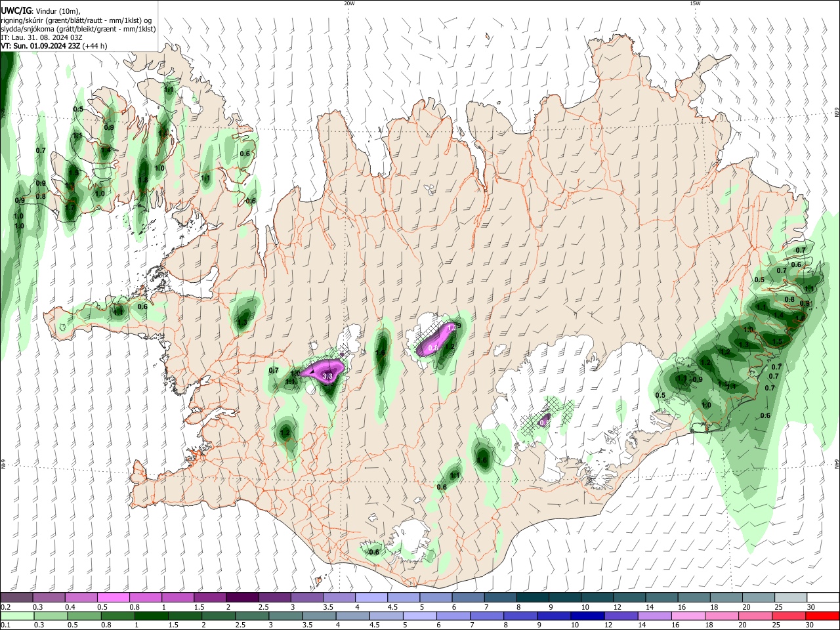Click the pale green 0.1 swatch, lower scale
Screen dimensions: 840x630
17,616
